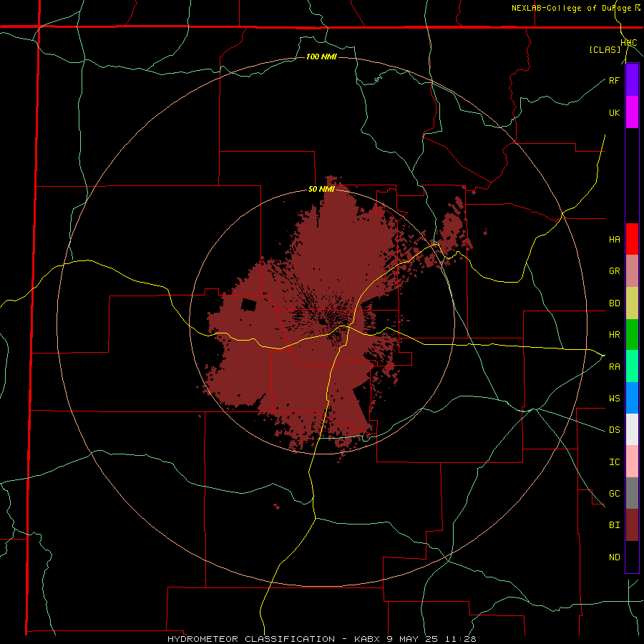Click the RF purple legend swatch

tap(632, 80)
